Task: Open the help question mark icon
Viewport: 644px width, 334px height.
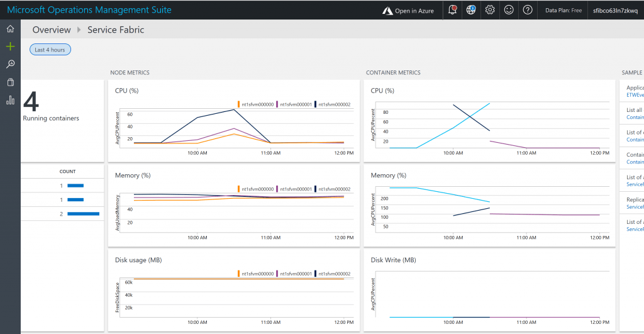Action: point(528,10)
